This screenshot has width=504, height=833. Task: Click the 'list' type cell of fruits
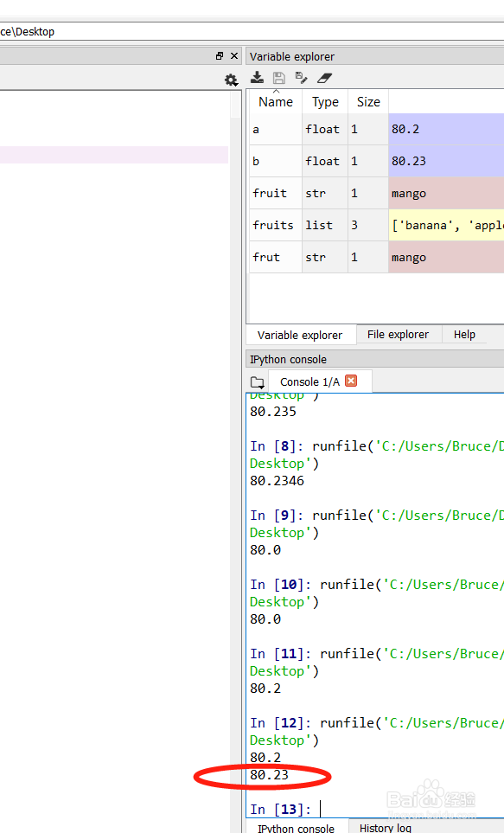tap(325, 225)
